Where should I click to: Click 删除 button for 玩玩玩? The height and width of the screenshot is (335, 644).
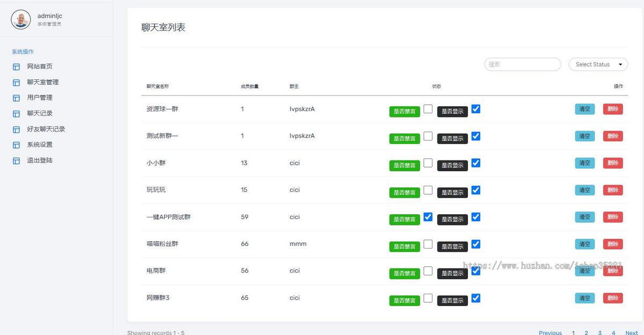pyautogui.click(x=613, y=190)
